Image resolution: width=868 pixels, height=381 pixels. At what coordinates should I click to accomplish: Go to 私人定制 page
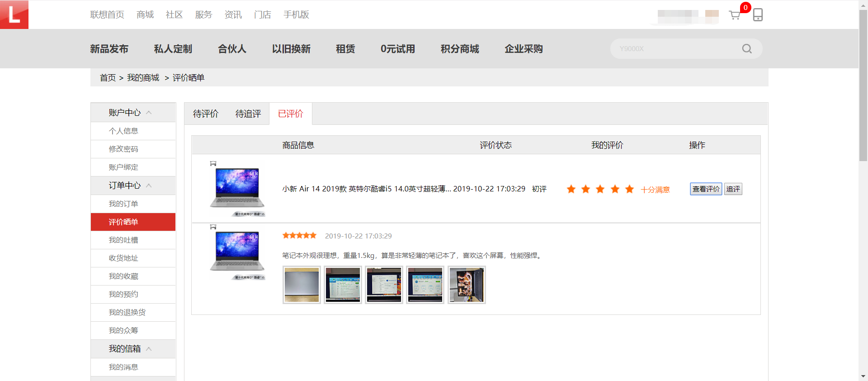point(173,49)
